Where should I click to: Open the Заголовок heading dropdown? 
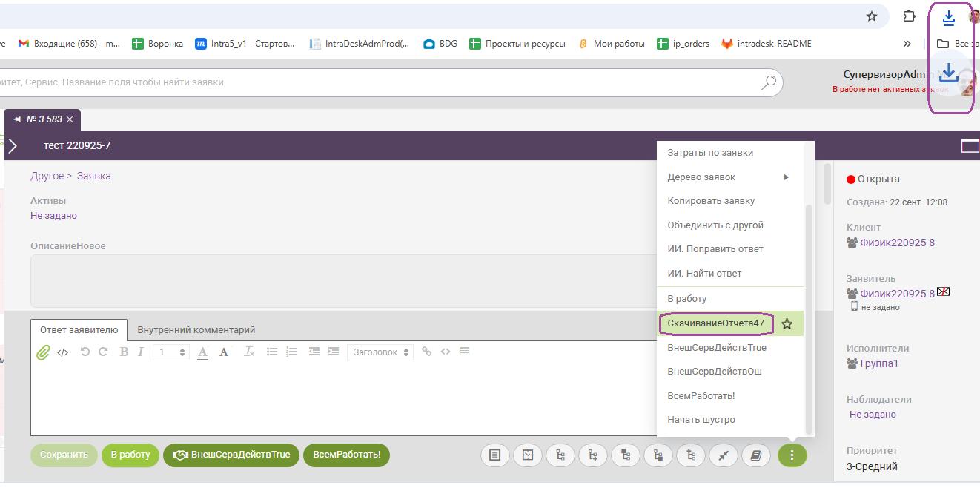pyautogui.click(x=380, y=352)
